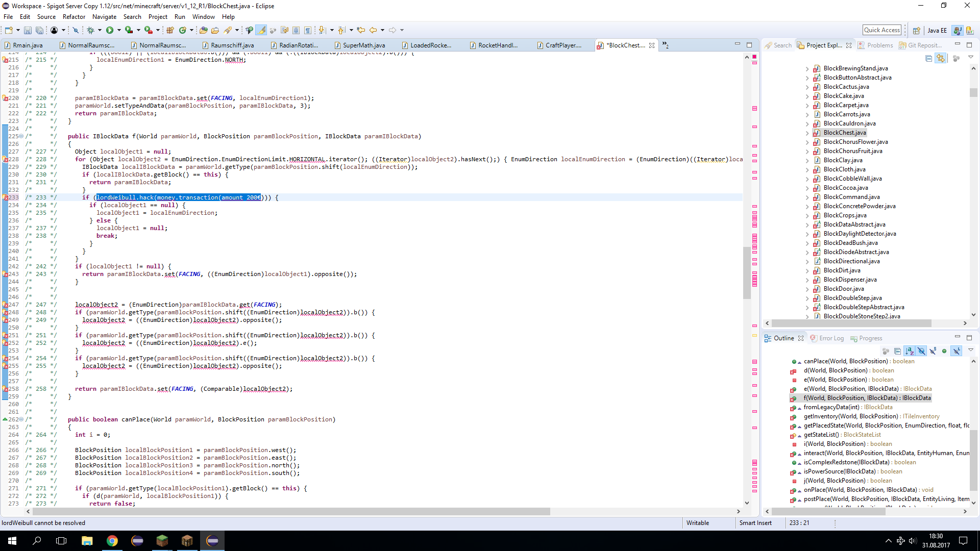Open Chrome from the Windows taskbar
This screenshot has width=980, height=551.
(112, 541)
